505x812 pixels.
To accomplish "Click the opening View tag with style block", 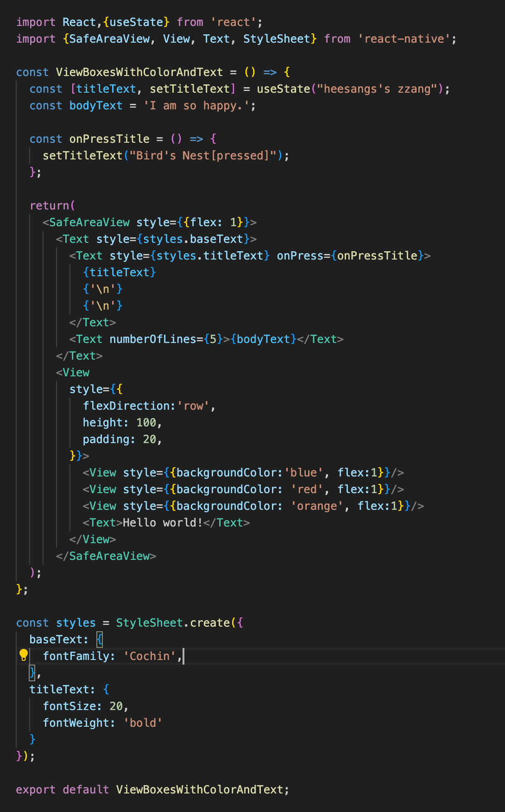I will (73, 373).
